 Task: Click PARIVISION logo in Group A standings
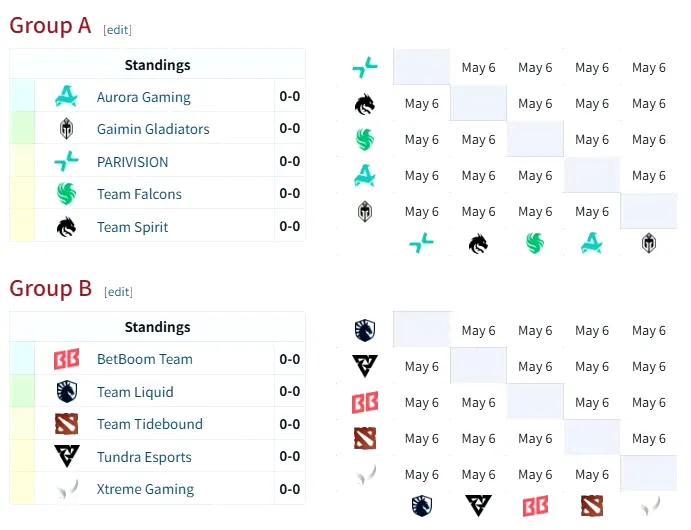pos(67,162)
